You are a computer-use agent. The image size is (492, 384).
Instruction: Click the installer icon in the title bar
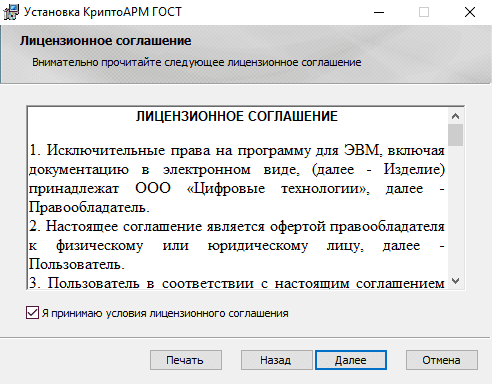(11, 12)
